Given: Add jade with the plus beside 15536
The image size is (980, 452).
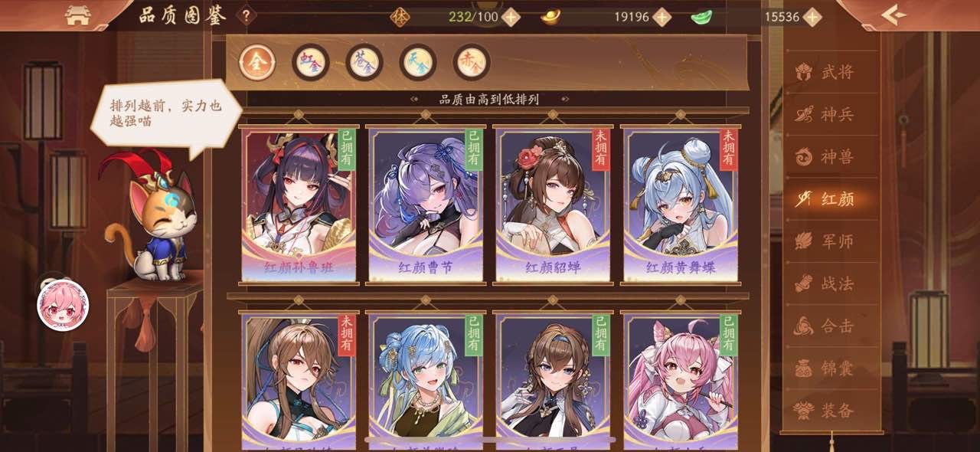Looking at the screenshot, I should [x=812, y=17].
